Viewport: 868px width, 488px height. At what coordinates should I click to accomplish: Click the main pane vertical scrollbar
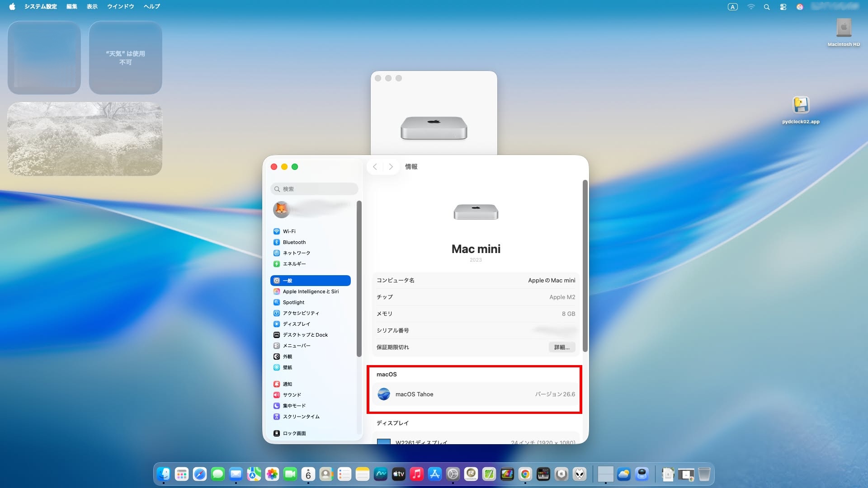[585, 266]
